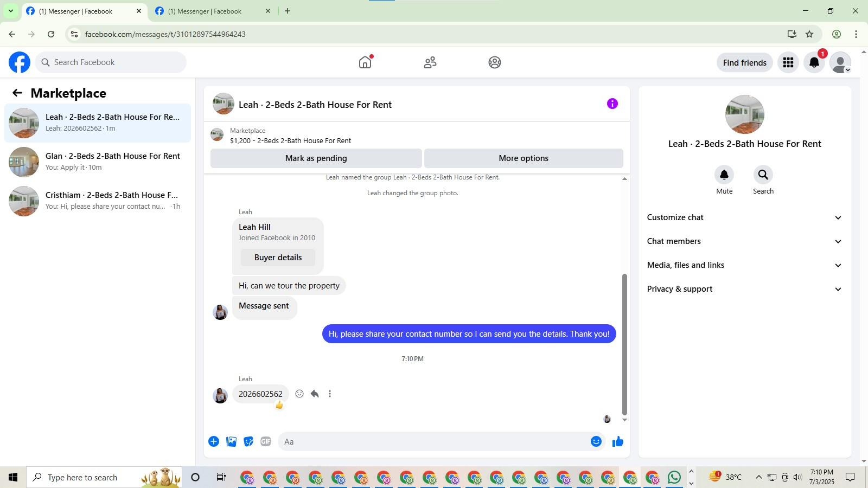Open the Groups icon in top navigation

pyautogui.click(x=495, y=62)
